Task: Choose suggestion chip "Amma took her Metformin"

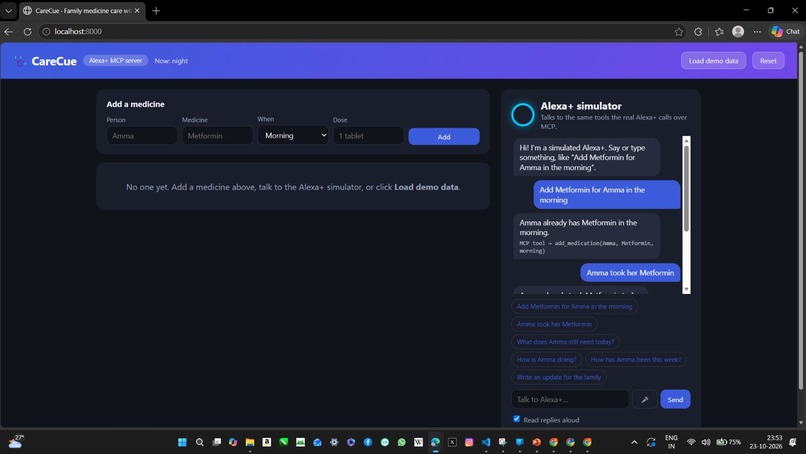Action: [x=554, y=324]
